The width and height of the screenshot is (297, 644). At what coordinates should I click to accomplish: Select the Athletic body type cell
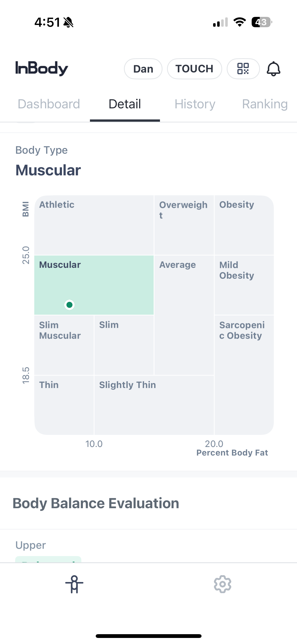pyautogui.click(x=94, y=225)
